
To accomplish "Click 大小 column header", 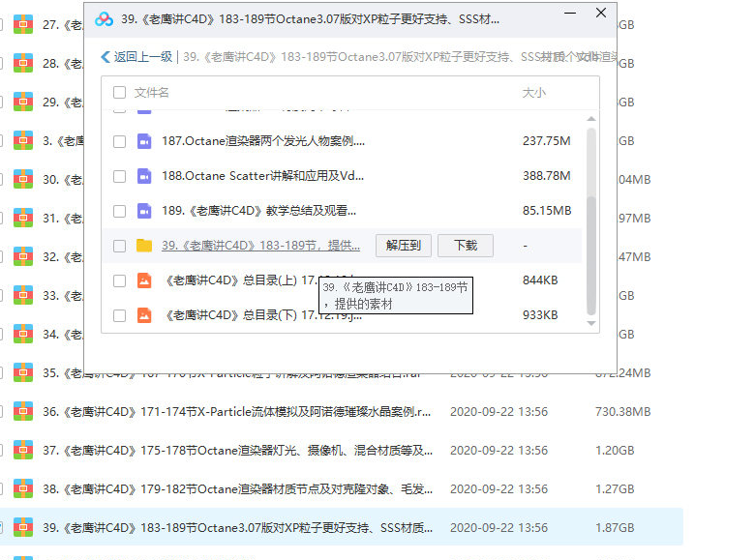I will [534, 93].
